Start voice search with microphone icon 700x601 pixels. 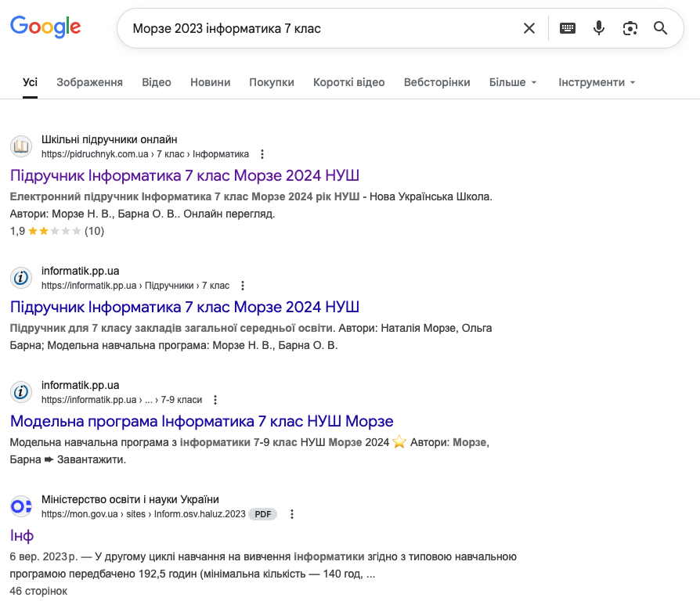pos(599,28)
